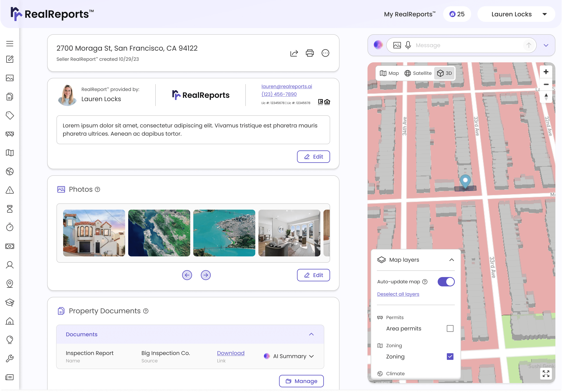Click the share report icon

[294, 53]
